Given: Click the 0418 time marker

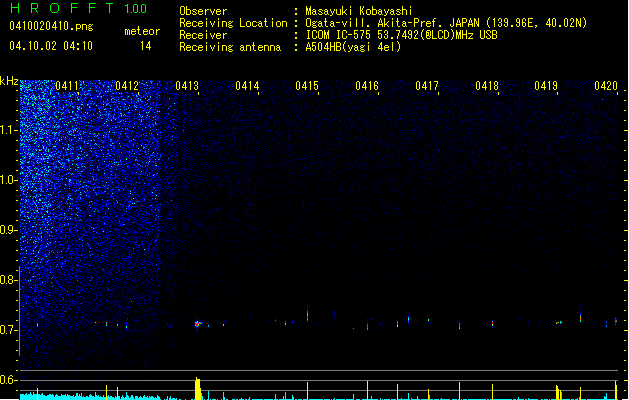Looking at the screenshot, I should pos(487,86).
